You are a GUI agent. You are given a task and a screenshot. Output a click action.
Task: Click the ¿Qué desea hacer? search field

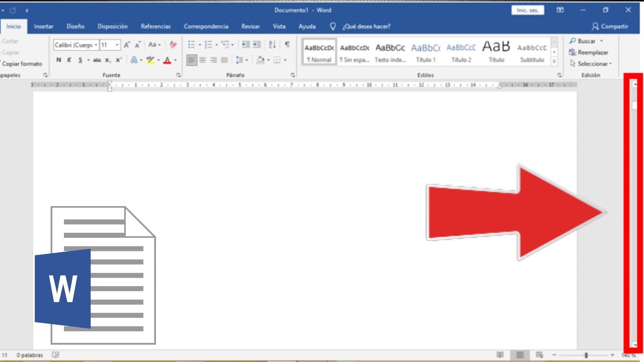366,26
